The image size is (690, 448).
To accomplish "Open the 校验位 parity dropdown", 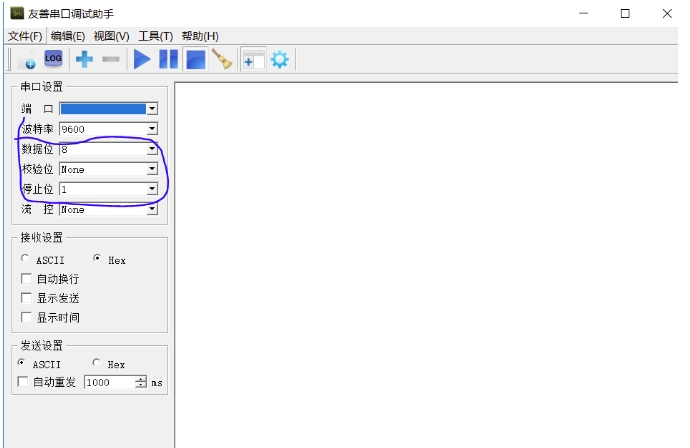I will (152, 169).
